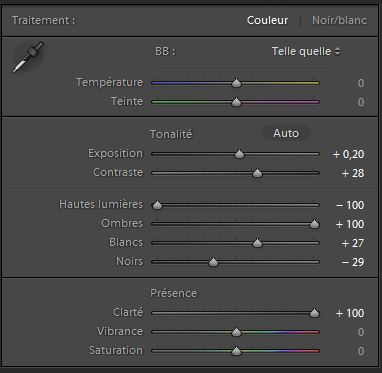Click the Ombres slider handle
Viewport: 382px width, 373px height.
click(x=314, y=224)
